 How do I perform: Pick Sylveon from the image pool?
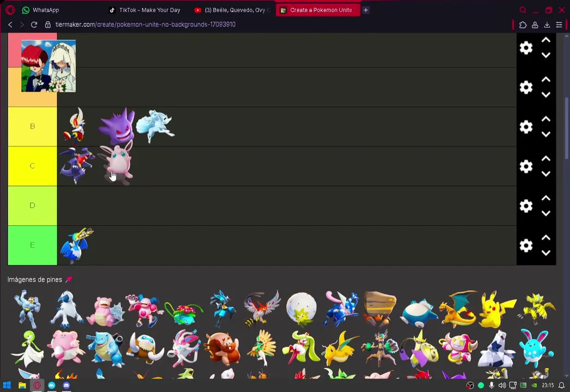coord(184,348)
